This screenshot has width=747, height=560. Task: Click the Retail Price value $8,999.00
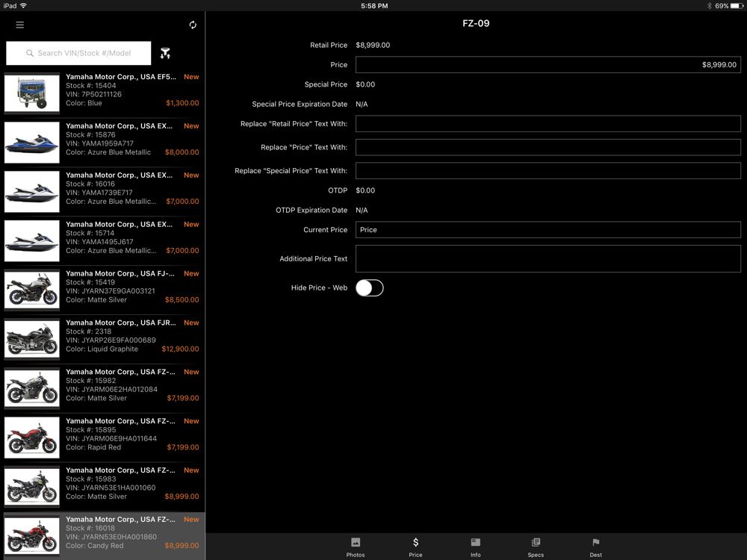click(x=373, y=46)
